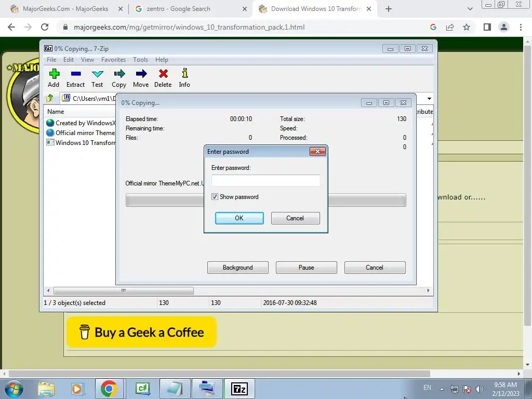Viewport: 532px width, 399px height.
Task: Click the network icon in system tray
Action: (454, 389)
